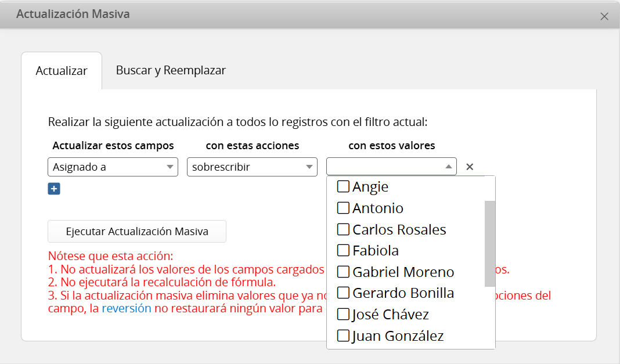
Task: Click inside the values input field
Action: tap(384, 167)
